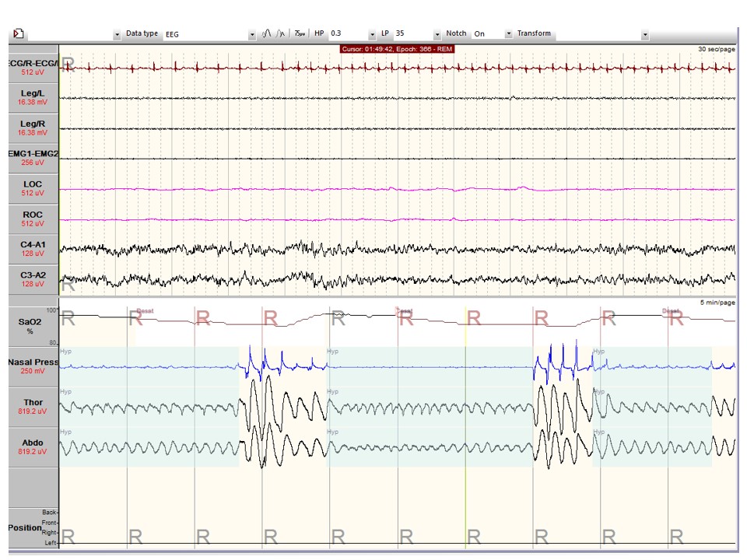Click the second waveform calibration icon
The width and height of the screenshot is (747, 560).
[280, 33]
